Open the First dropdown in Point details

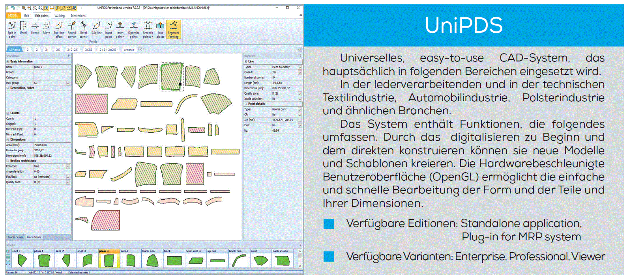(x=300, y=125)
